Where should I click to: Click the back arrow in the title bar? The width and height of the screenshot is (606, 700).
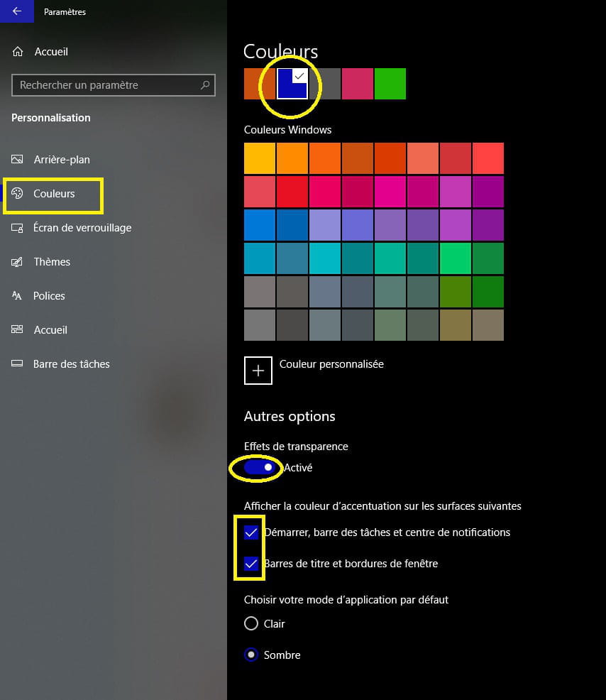16,11
